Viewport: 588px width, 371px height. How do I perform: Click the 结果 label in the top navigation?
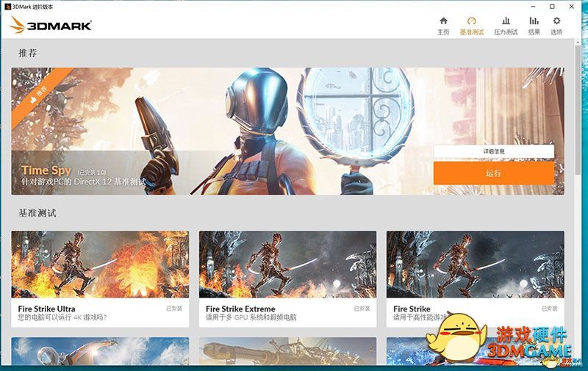coord(534,32)
